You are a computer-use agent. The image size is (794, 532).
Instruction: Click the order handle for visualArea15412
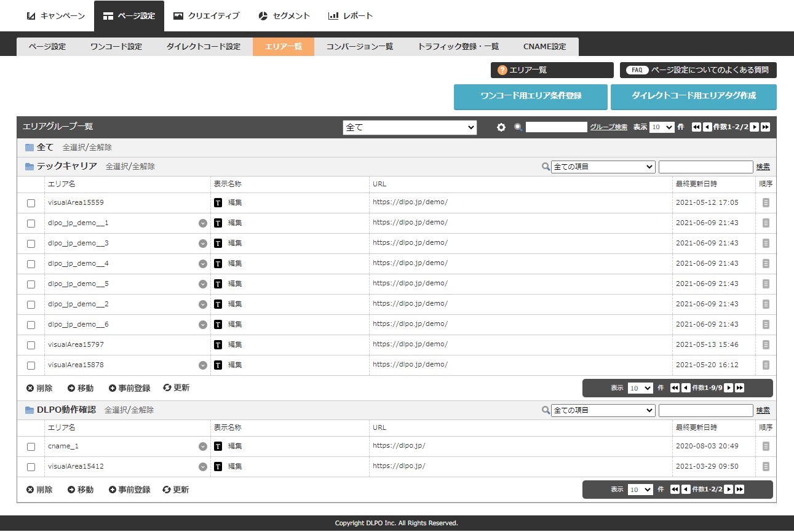pyautogui.click(x=766, y=466)
